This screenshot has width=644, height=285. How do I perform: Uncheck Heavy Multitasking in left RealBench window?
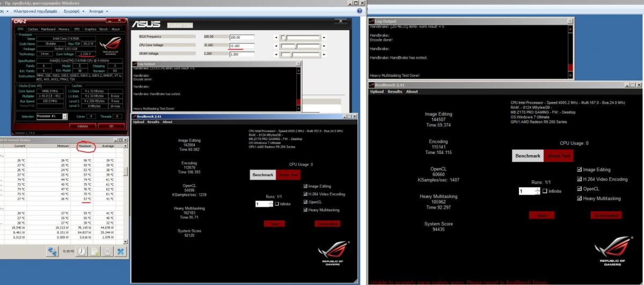[305, 210]
